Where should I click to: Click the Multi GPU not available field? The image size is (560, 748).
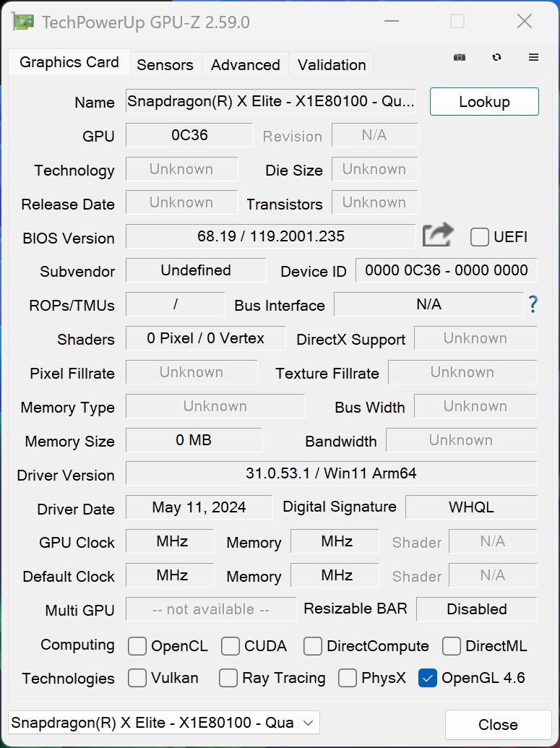(x=211, y=609)
